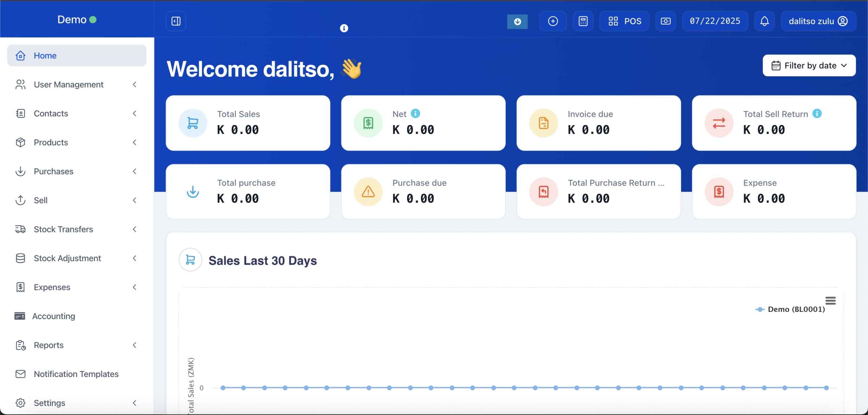Toggle the sidebar collapse button
This screenshot has width=868, height=415.
pyautogui.click(x=176, y=21)
